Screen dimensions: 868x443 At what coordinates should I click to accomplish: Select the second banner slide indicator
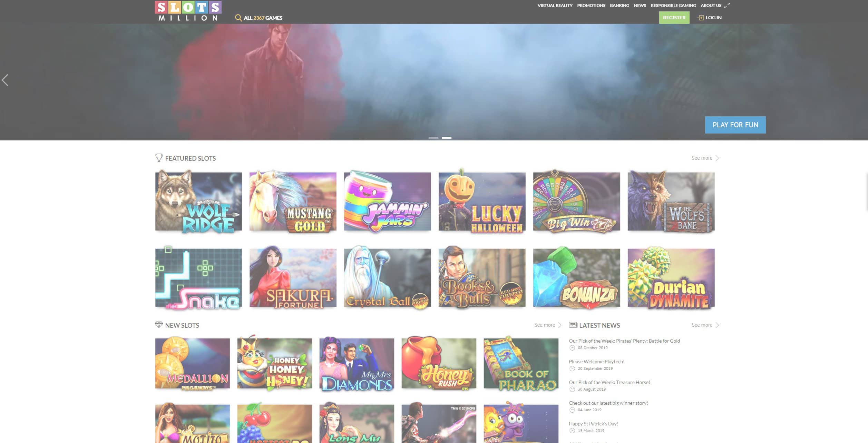click(446, 138)
